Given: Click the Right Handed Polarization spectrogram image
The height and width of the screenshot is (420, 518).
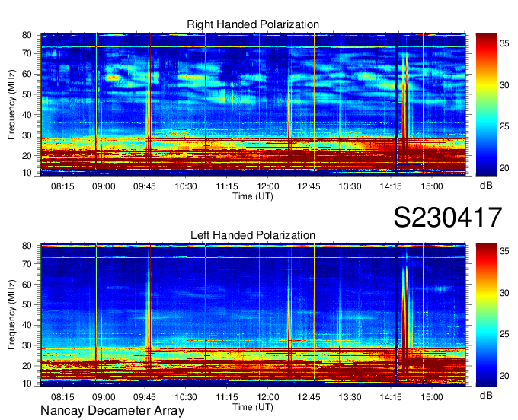Looking at the screenshot, I should 253,103.
